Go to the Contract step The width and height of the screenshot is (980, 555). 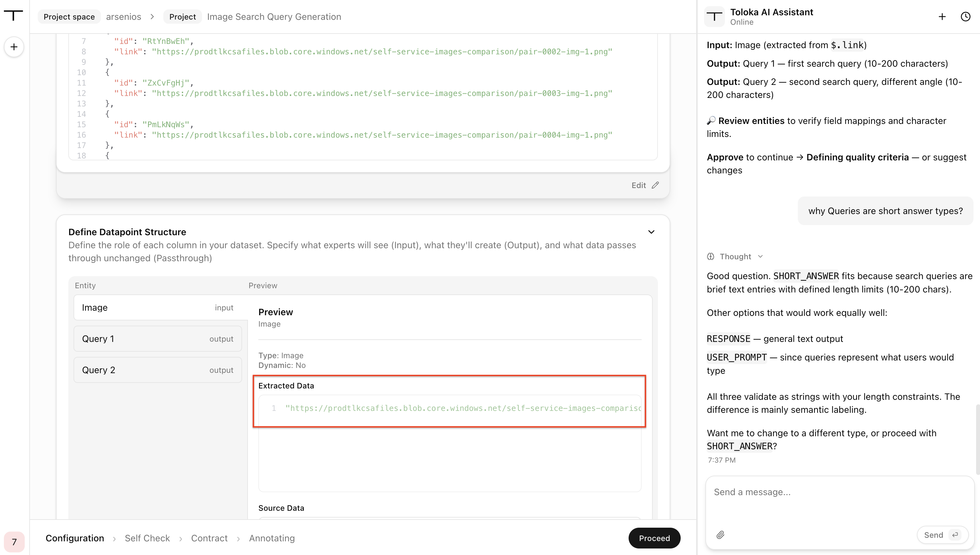[209, 538]
